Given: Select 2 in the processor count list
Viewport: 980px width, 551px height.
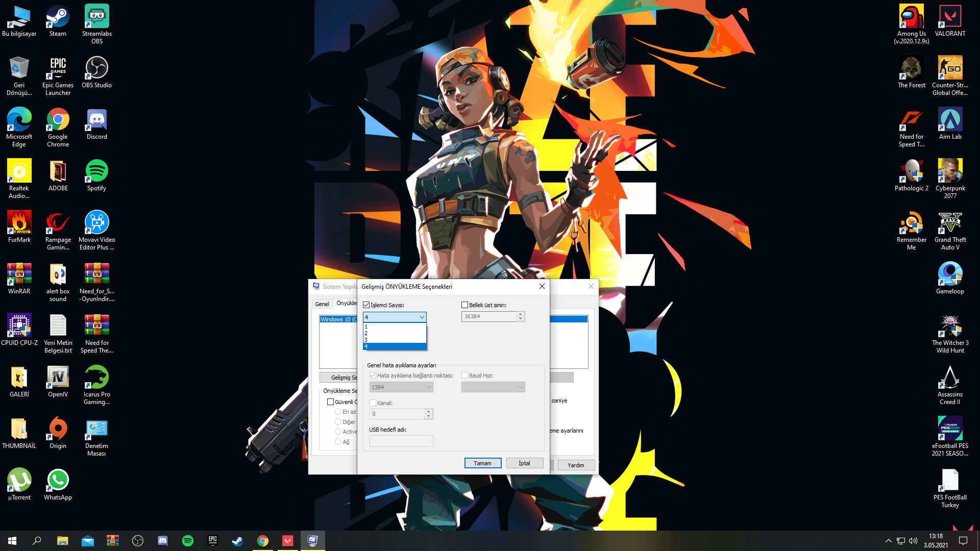Looking at the screenshot, I should 394,333.
